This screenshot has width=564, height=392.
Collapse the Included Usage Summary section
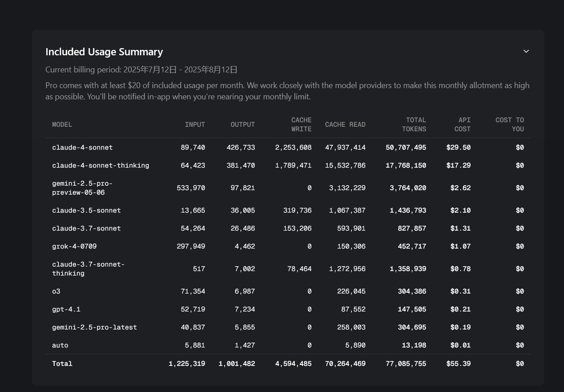(x=526, y=51)
